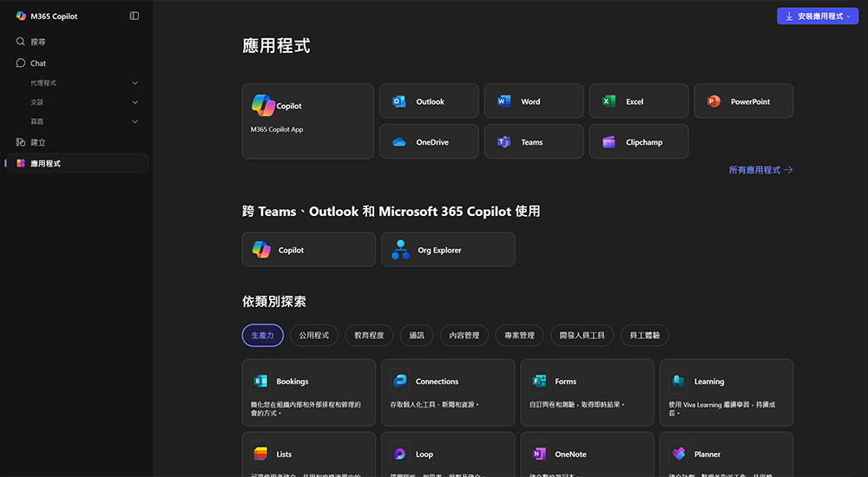
Task: Click the Planner app icon
Action: point(678,454)
